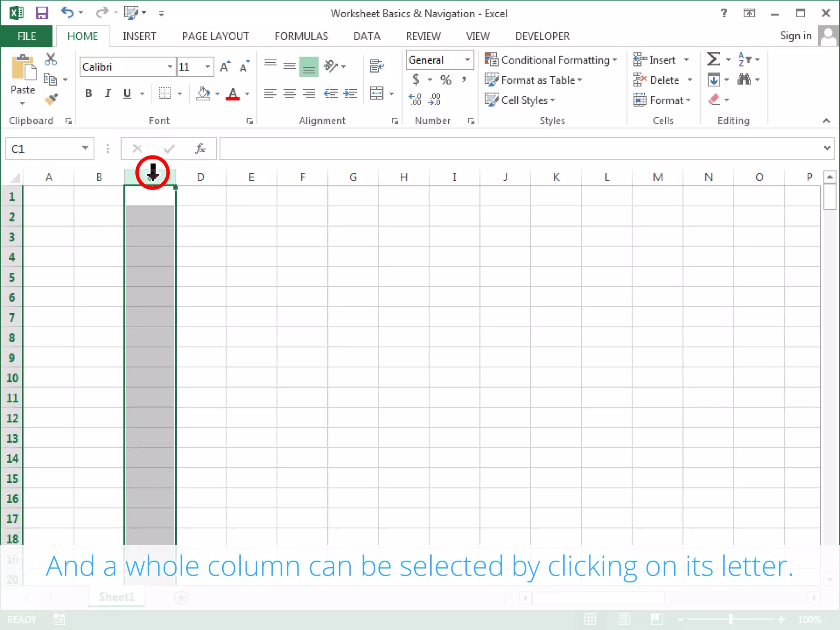Toggle Align Left
840x630 pixels.
270,93
